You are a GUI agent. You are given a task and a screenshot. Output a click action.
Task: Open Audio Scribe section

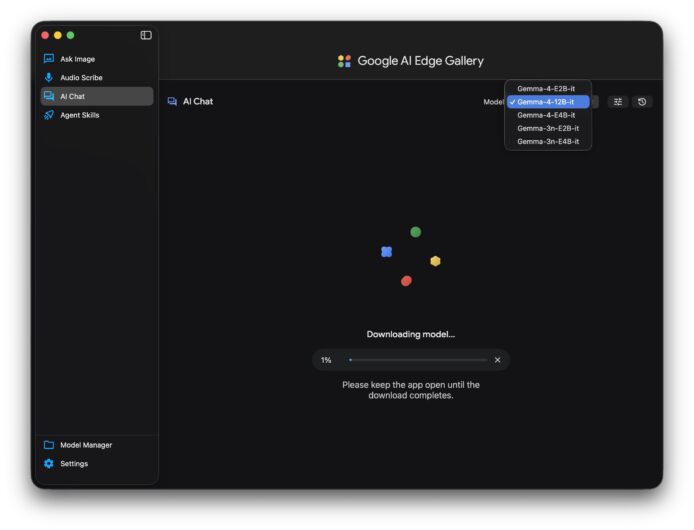pos(97,77)
